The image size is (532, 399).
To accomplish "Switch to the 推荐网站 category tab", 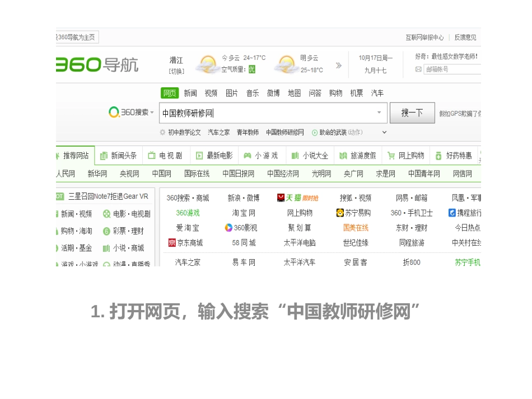I will [76, 156].
